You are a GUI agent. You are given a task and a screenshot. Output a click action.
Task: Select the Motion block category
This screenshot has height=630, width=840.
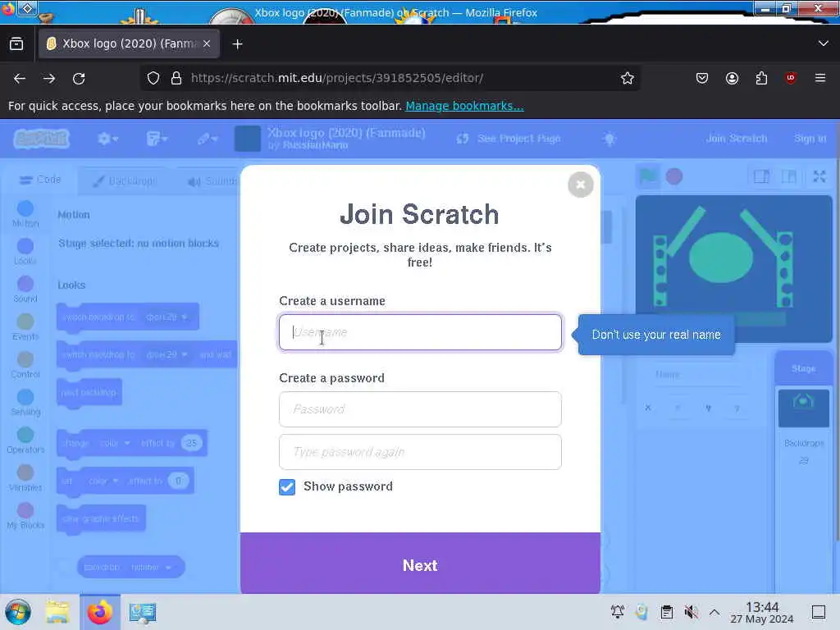click(x=25, y=214)
